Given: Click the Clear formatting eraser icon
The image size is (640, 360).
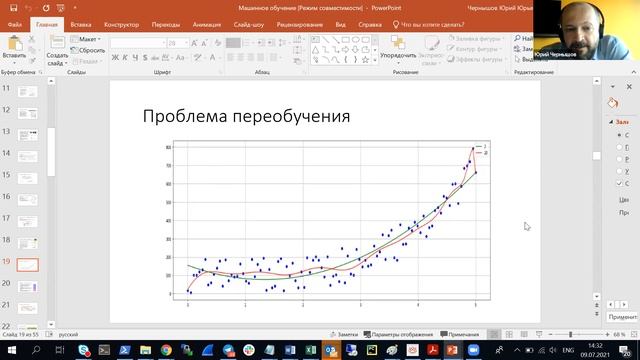Looking at the screenshot, I should 218,43.
